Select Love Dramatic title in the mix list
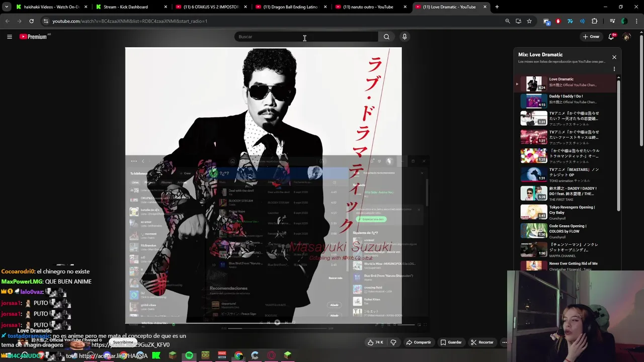644x362 pixels. 561,79
